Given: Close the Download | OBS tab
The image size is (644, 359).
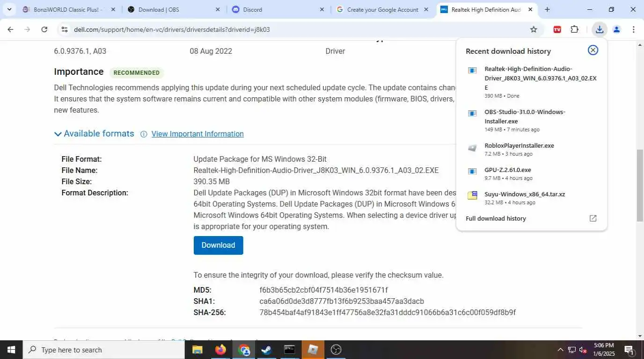Looking at the screenshot, I should point(218,9).
